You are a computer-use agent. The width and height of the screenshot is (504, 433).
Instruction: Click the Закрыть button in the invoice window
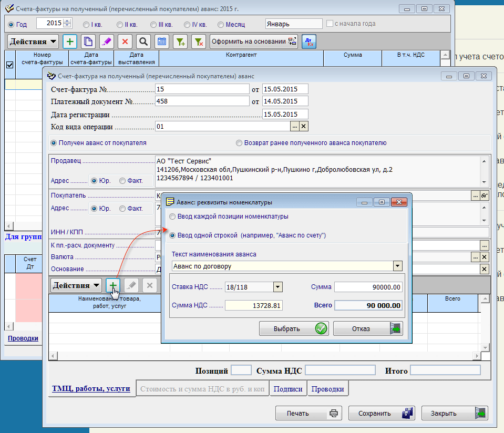click(x=455, y=413)
